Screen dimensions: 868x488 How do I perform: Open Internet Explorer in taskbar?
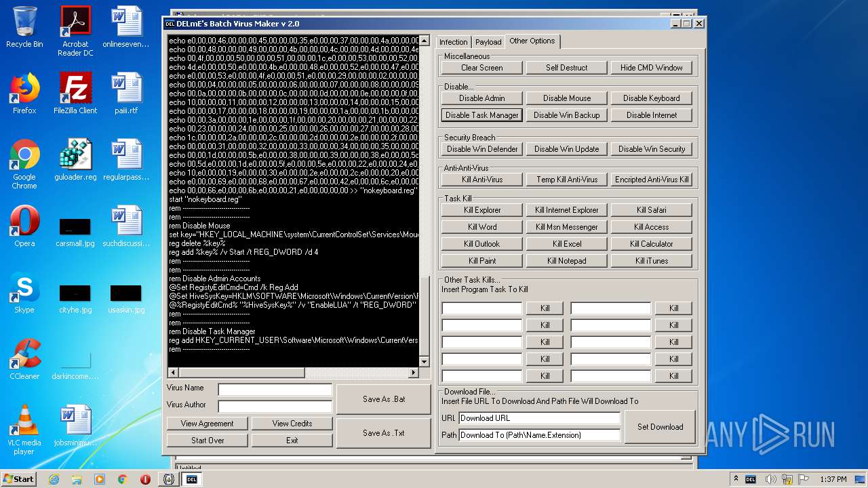click(54, 479)
